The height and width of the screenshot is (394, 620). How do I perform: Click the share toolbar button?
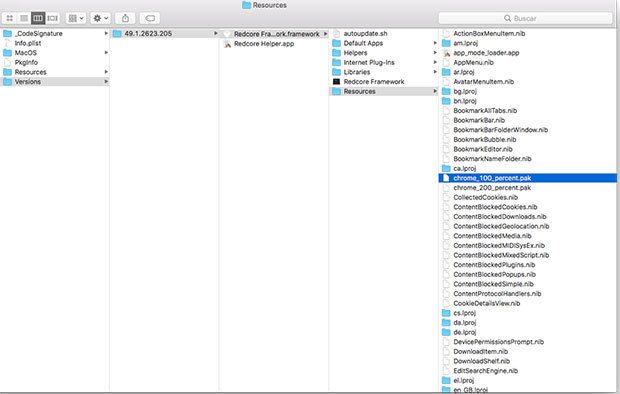tap(125, 18)
